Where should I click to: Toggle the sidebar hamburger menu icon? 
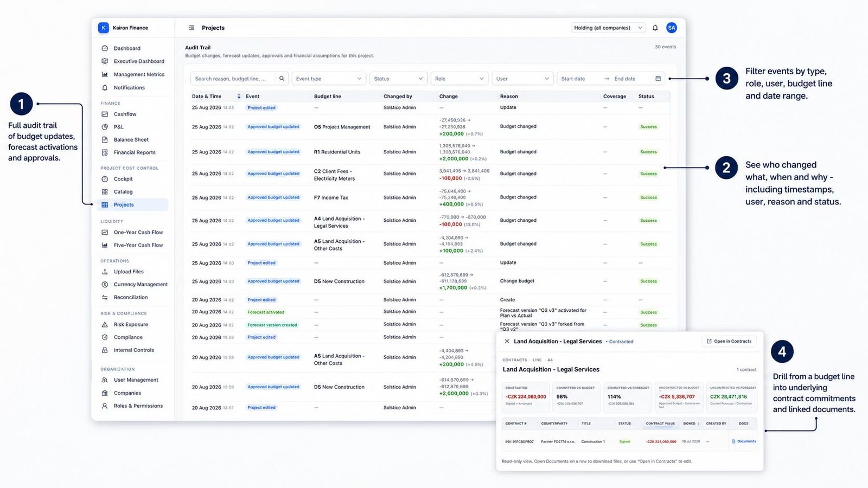tap(192, 28)
